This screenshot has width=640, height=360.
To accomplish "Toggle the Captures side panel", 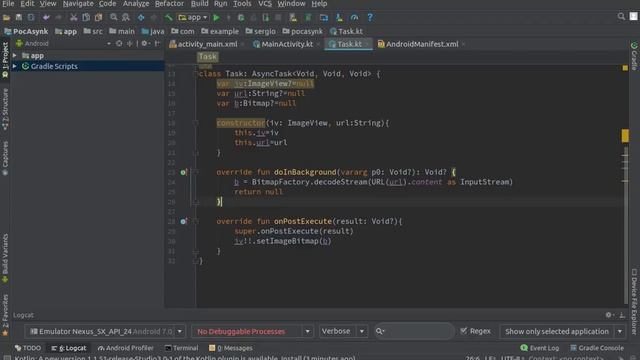I will pyautogui.click(x=5, y=158).
